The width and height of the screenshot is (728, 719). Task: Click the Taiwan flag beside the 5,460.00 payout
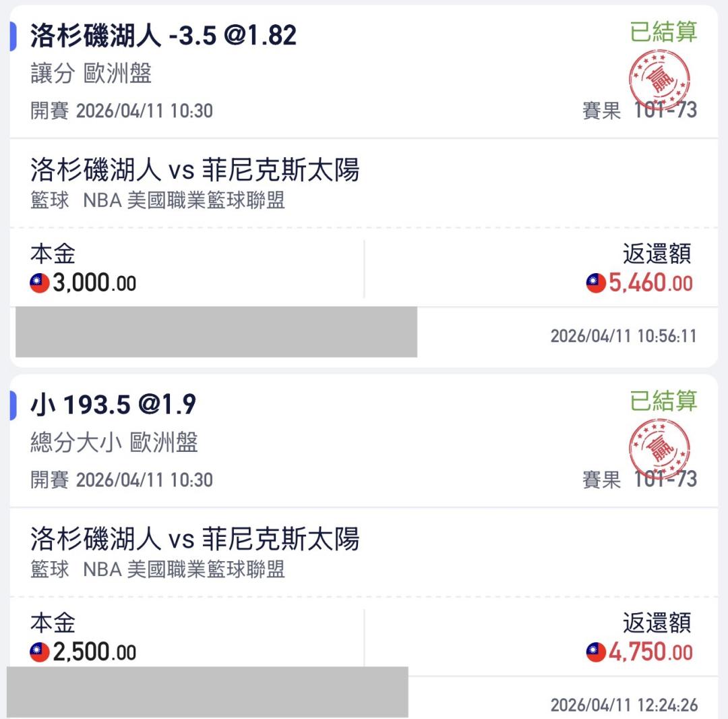[596, 283]
